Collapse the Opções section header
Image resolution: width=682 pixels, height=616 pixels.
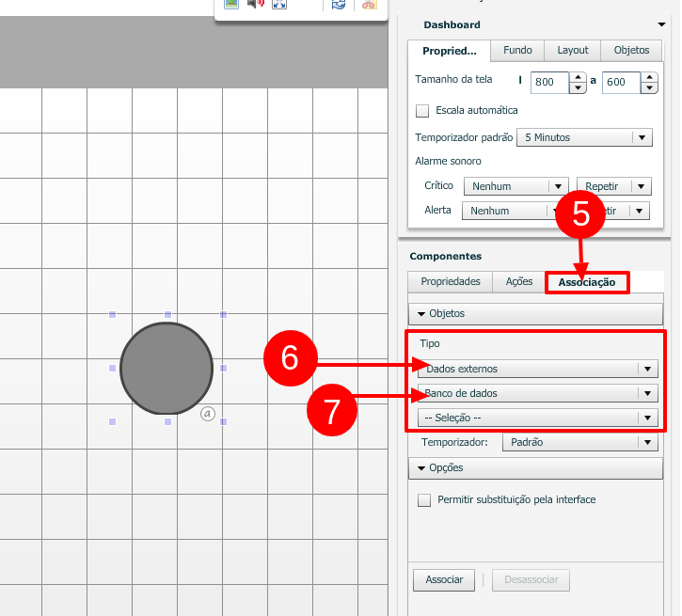[x=535, y=468]
